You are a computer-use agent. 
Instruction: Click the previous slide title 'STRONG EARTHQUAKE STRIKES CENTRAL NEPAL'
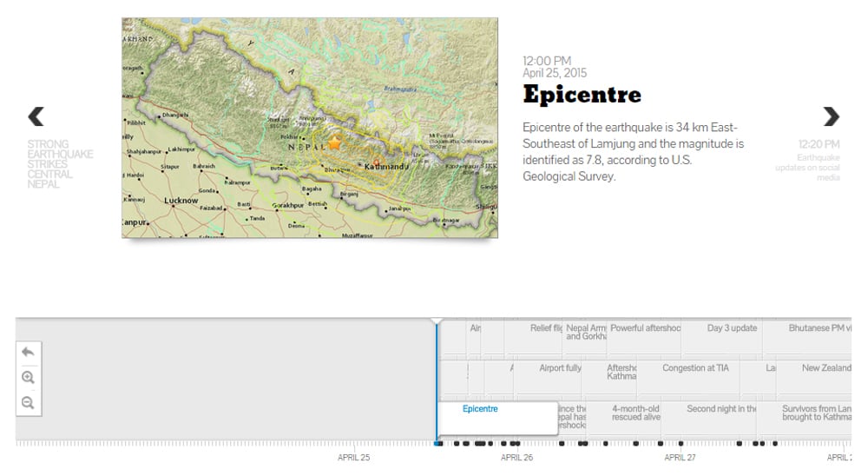[60, 164]
